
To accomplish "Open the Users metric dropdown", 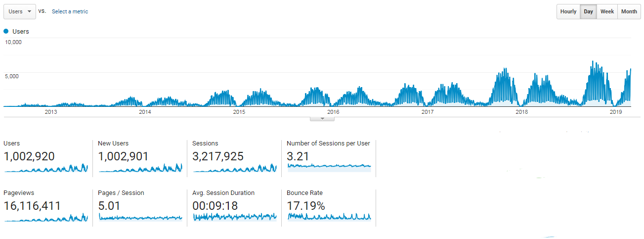I will [19, 11].
